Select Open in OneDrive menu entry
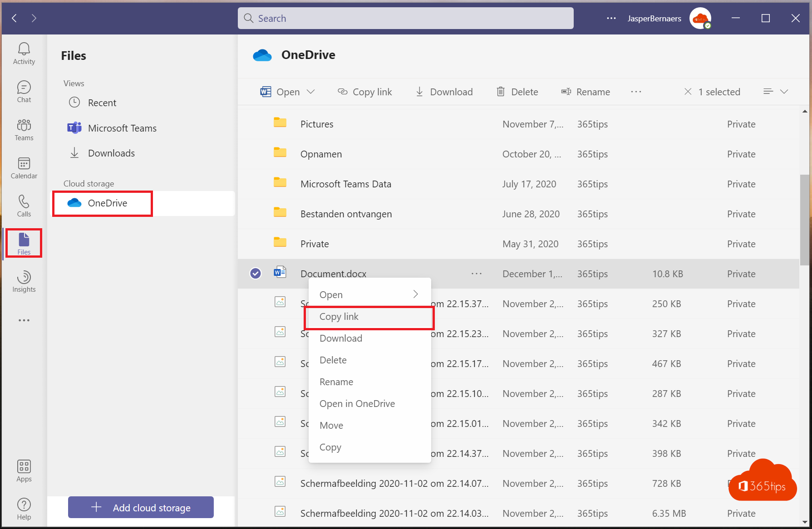 357,404
